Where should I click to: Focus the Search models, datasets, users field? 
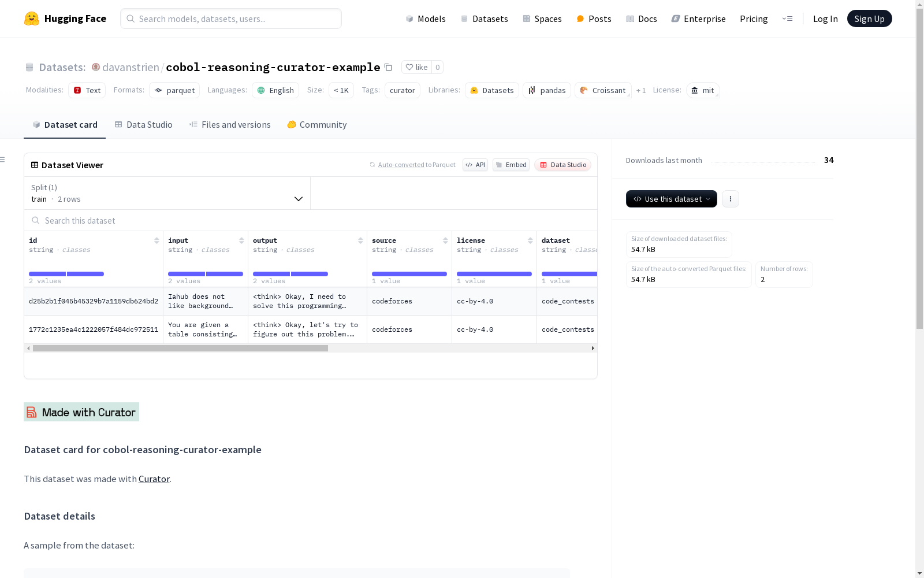pos(231,18)
